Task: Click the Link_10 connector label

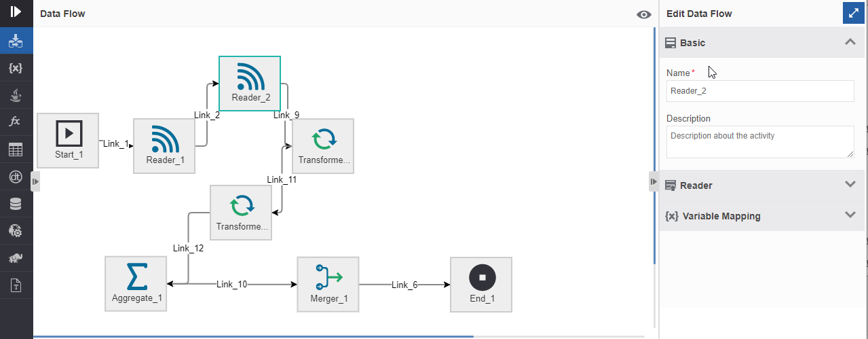Action: (232, 284)
